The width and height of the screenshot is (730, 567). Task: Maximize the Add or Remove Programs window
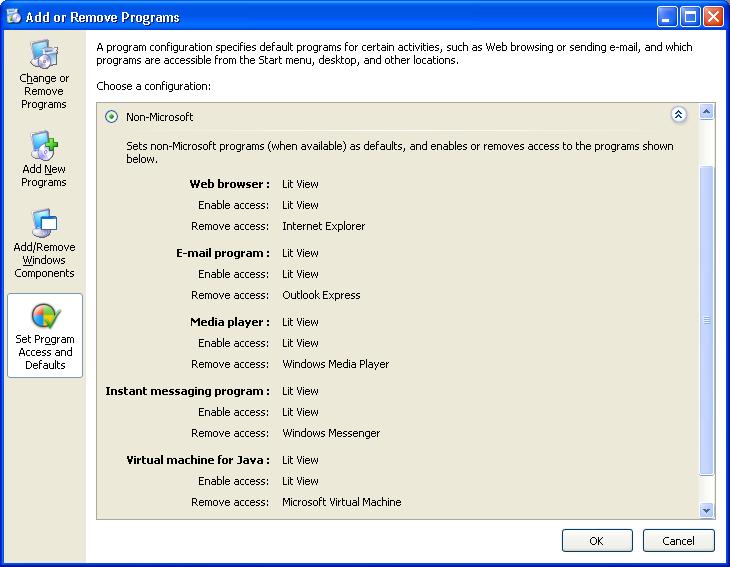tap(690, 17)
